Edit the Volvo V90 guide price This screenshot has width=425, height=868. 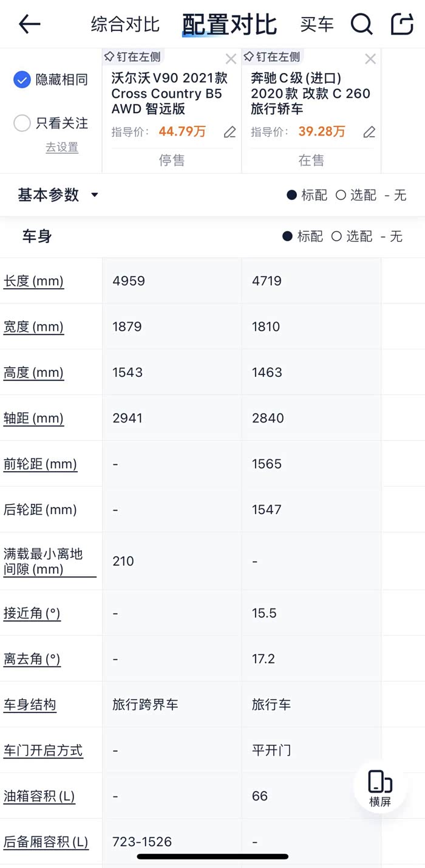coord(229,132)
